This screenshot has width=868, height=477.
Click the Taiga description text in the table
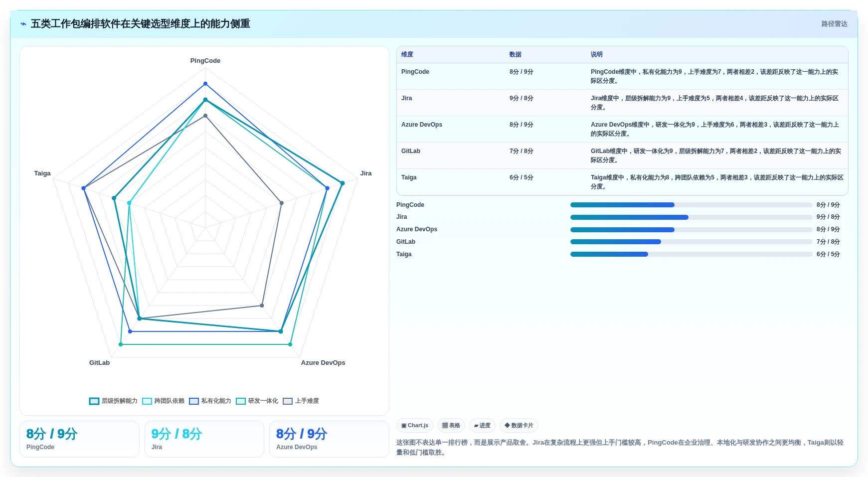pos(717,182)
